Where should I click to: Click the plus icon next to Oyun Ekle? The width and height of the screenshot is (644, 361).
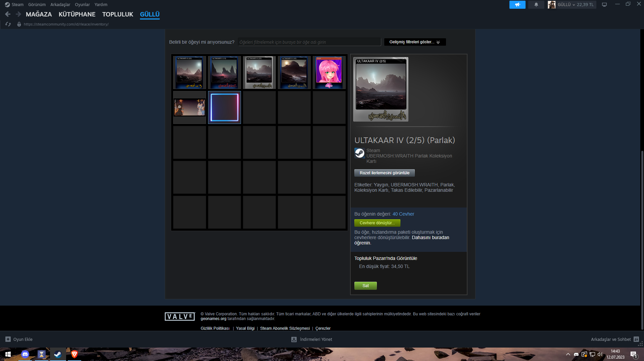click(x=8, y=339)
